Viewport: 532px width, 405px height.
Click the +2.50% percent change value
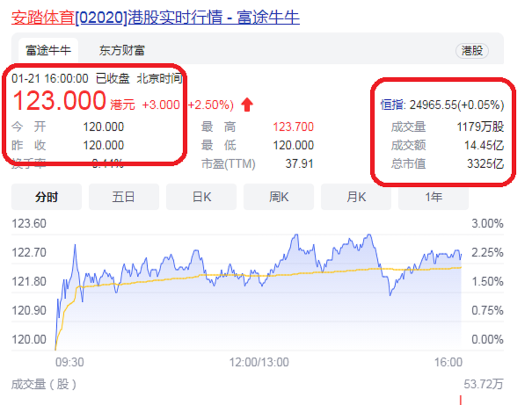210,105
